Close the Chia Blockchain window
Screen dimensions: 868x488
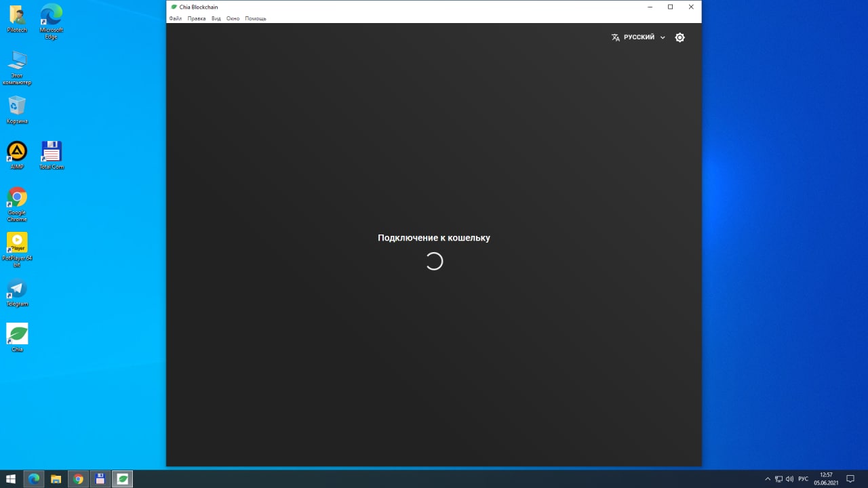(691, 7)
